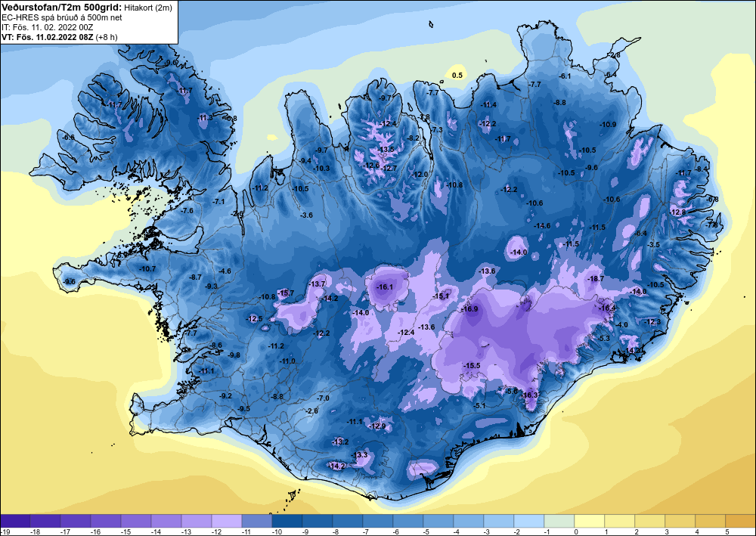Click the legend color between 4 and 5

coord(710,521)
